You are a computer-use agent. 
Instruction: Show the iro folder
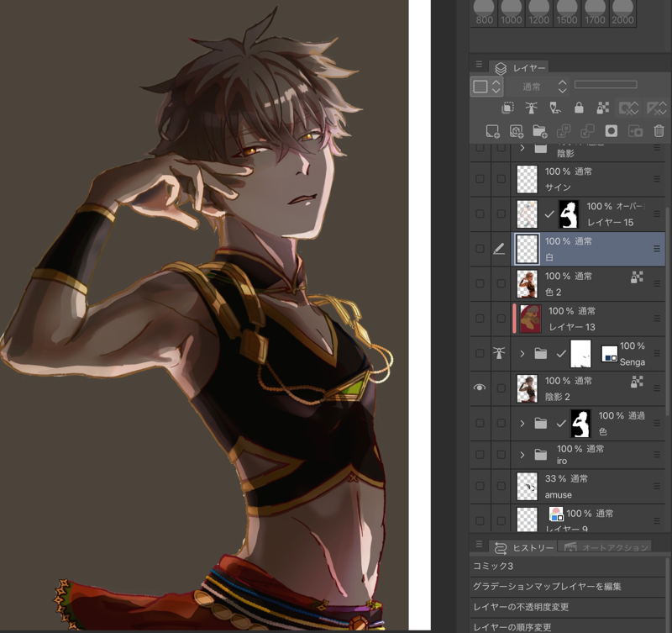click(x=480, y=454)
